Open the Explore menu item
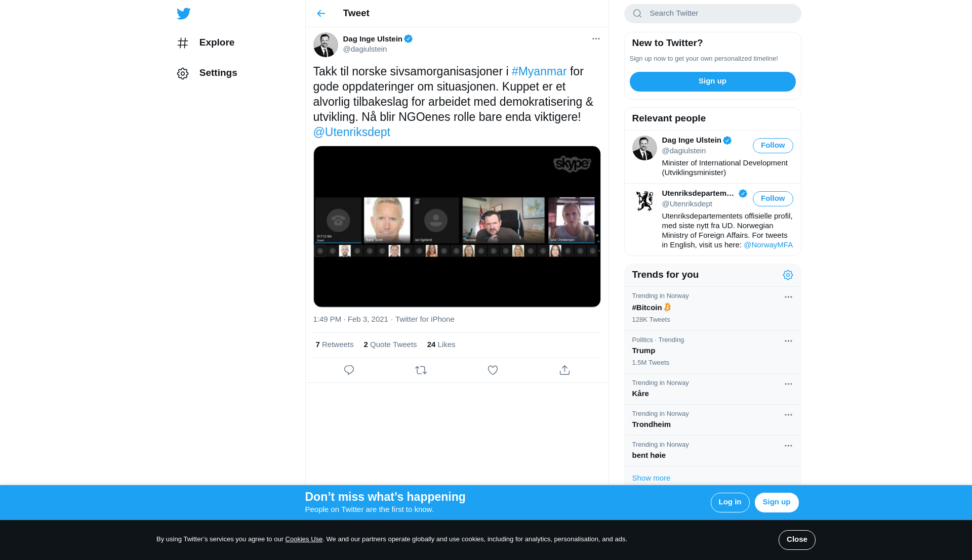The height and width of the screenshot is (560, 972). tap(216, 42)
